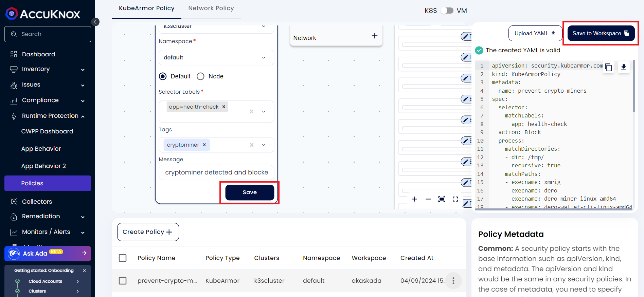Collapse the left sidebar navigation
The height and width of the screenshot is (297, 644).
point(95,22)
